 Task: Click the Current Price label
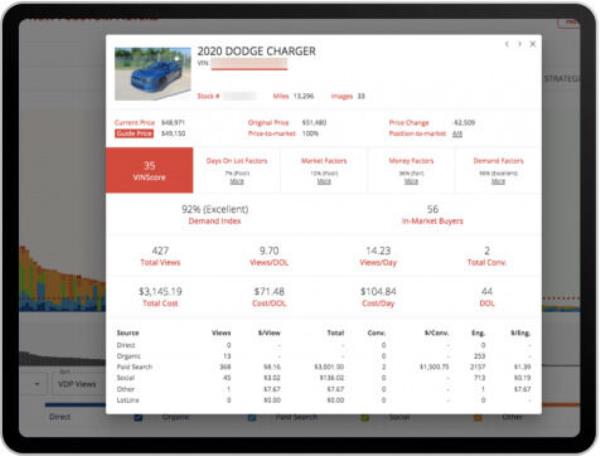click(x=135, y=122)
